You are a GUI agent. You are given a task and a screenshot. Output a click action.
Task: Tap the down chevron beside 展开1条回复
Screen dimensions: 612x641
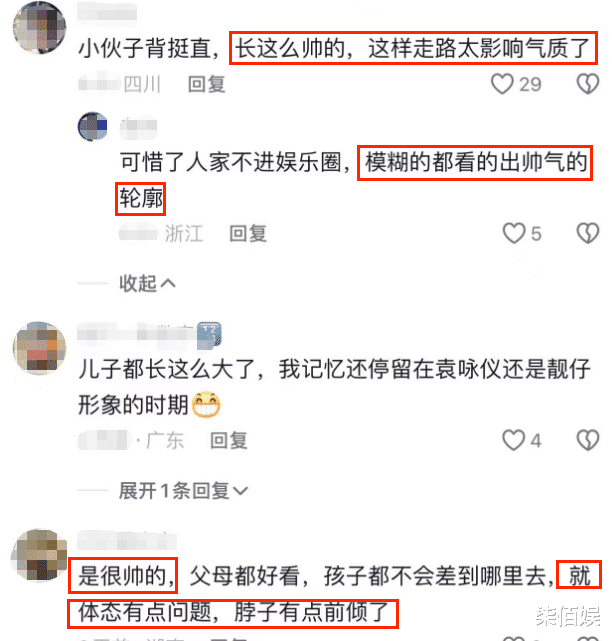[x=240, y=491]
